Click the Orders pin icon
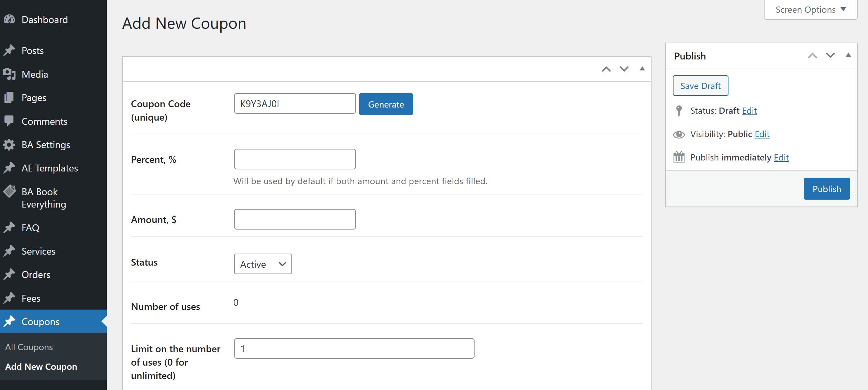The image size is (868, 390). tap(9, 274)
